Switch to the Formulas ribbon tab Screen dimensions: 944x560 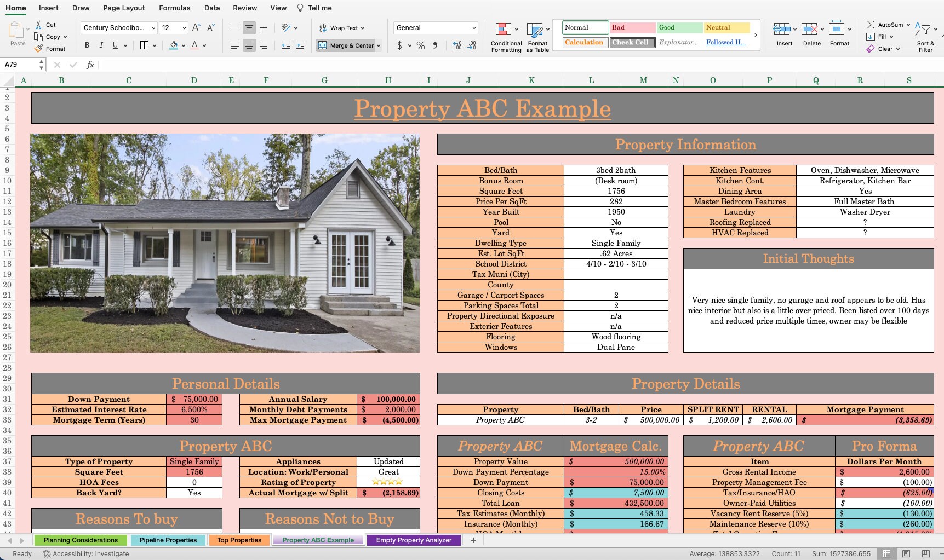tap(174, 8)
